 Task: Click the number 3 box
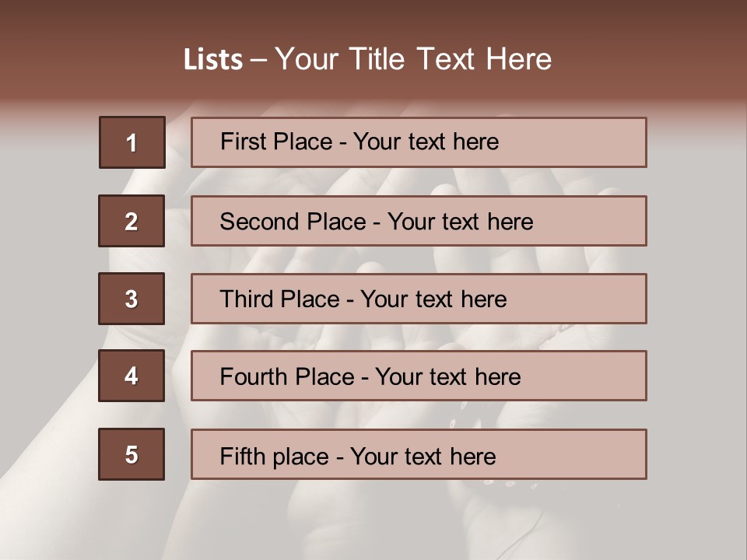(132, 299)
